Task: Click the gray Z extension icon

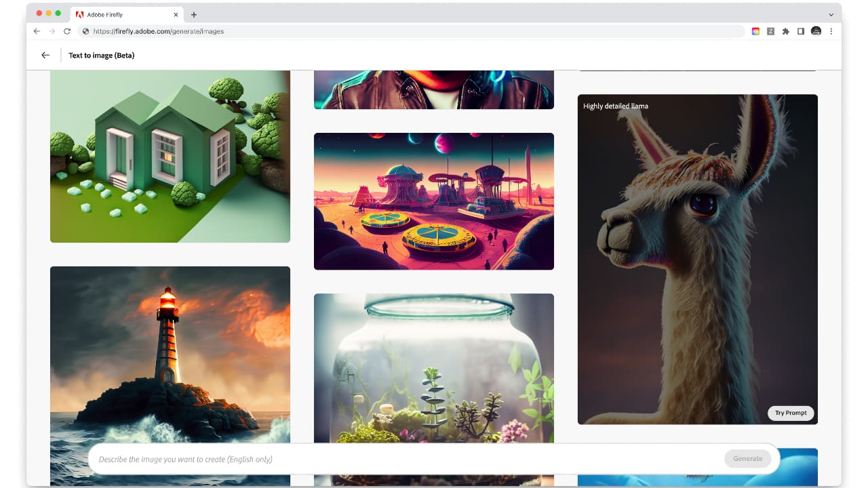Action: pos(770,31)
